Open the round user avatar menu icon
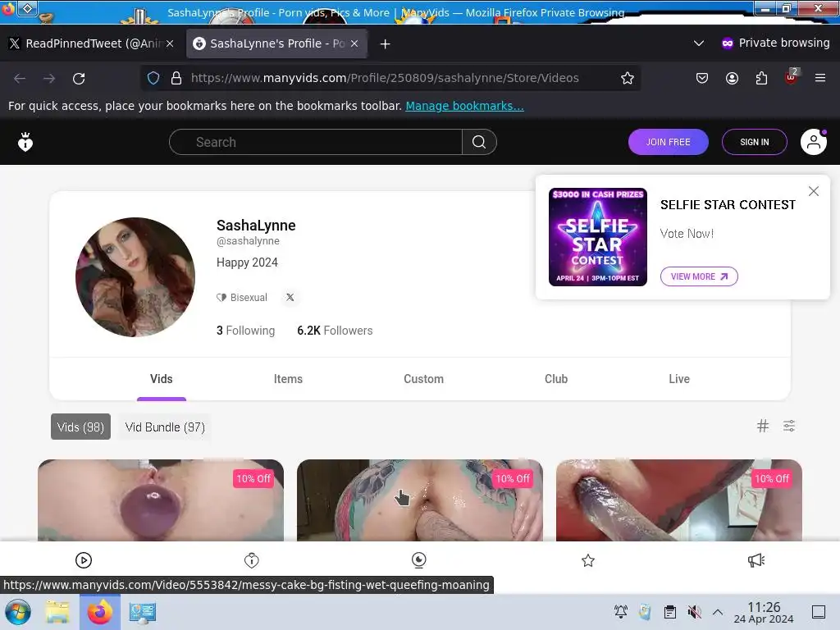Image resolution: width=840 pixels, height=630 pixels. 813,142
